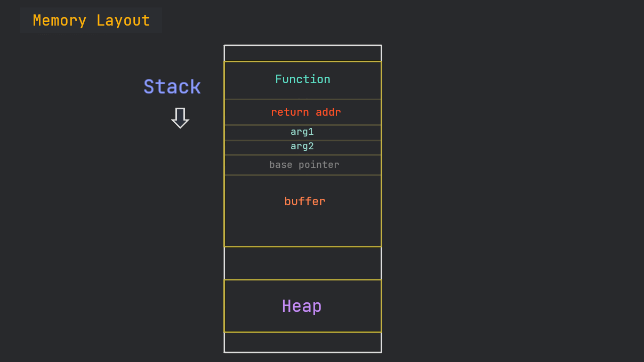
Task: Click the orange buffer text
Action: (304, 202)
